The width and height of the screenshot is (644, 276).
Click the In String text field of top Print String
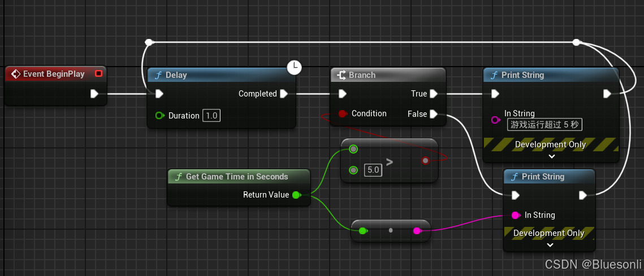[544, 125]
